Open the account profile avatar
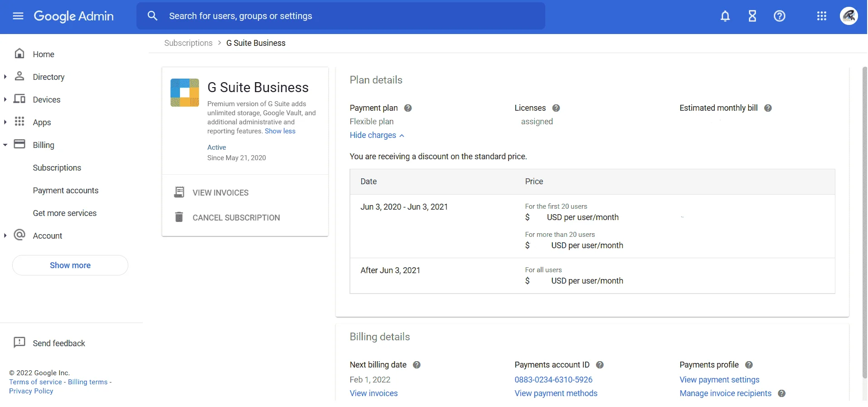This screenshot has width=868, height=407. (x=849, y=16)
